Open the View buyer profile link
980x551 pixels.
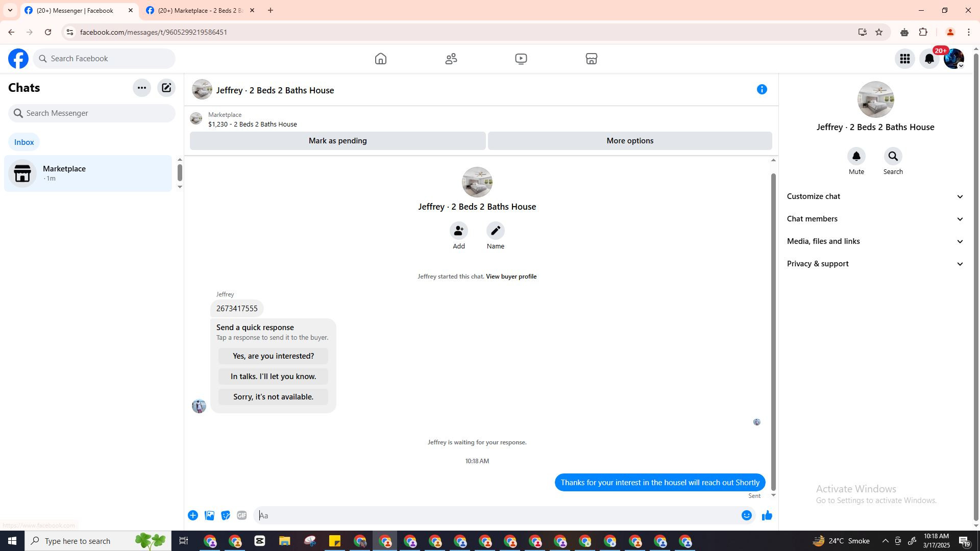coord(511,277)
